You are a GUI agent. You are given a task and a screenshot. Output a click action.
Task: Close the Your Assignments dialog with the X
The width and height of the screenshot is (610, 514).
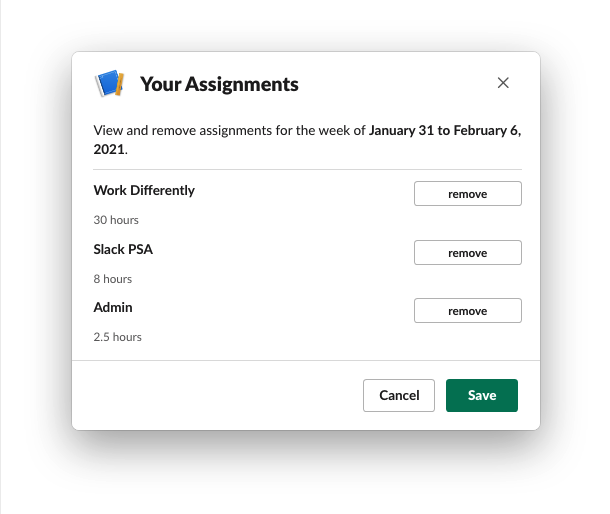503,83
